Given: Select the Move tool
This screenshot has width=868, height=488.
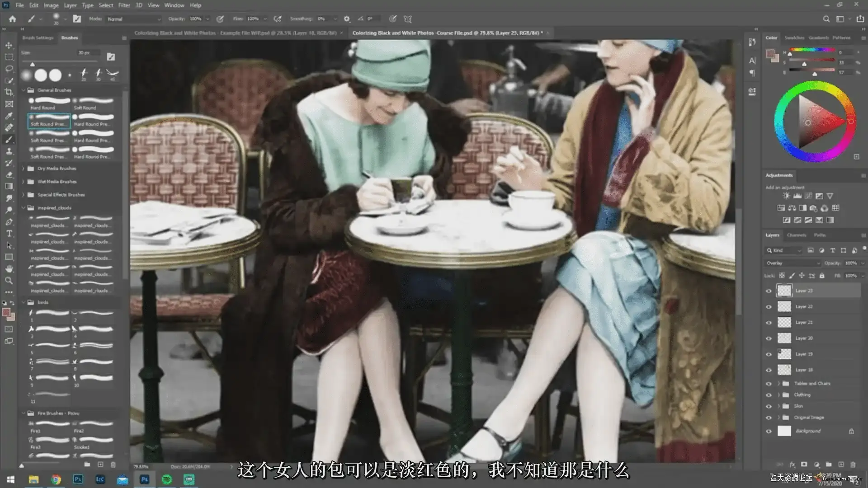Looking at the screenshot, I should point(9,45).
